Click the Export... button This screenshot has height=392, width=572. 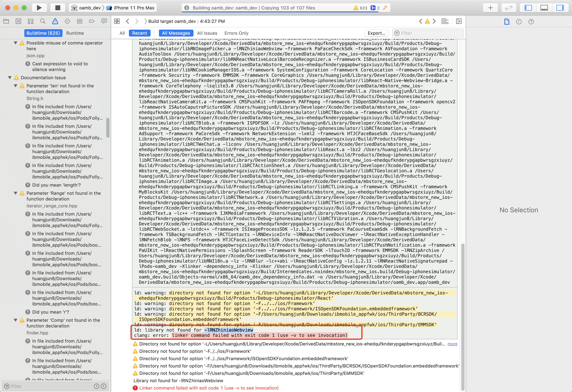(376, 33)
